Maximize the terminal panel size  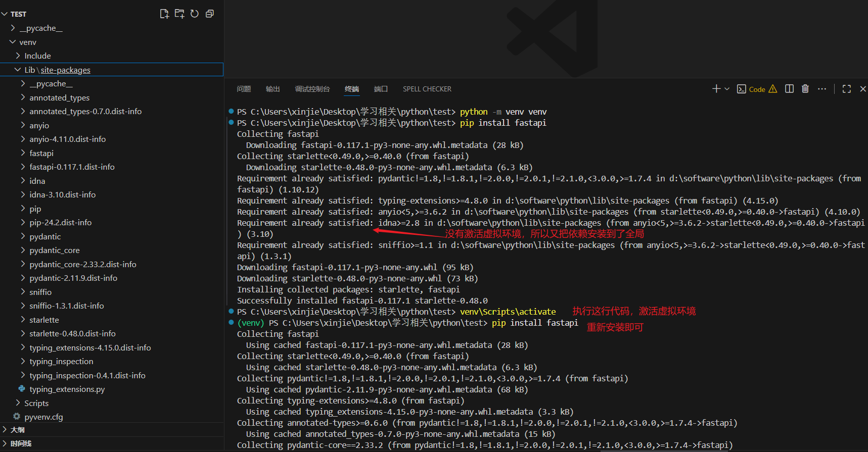pos(847,89)
